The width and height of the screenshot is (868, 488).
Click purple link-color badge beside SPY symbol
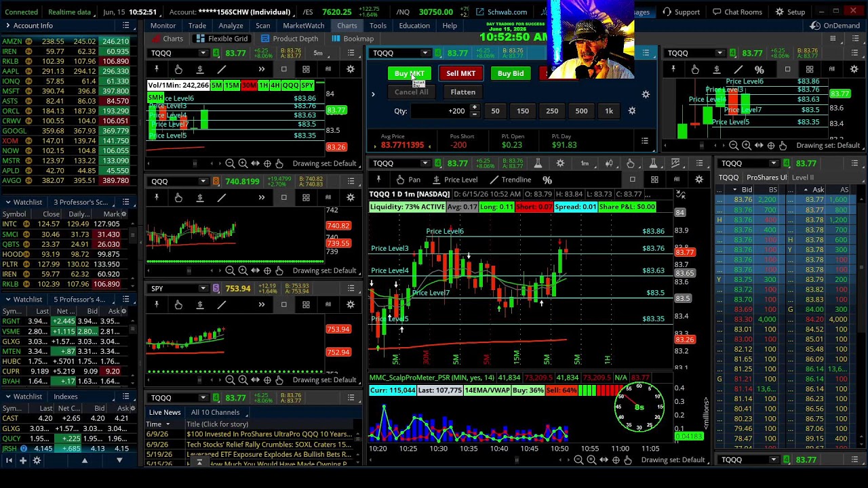[216, 289]
